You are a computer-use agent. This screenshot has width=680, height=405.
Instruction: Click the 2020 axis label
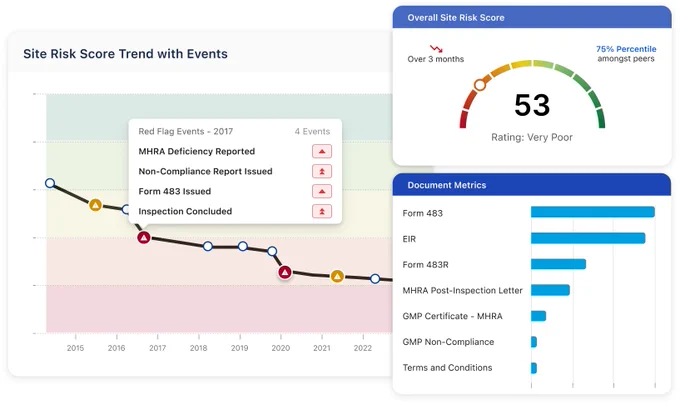pos(281,348)
